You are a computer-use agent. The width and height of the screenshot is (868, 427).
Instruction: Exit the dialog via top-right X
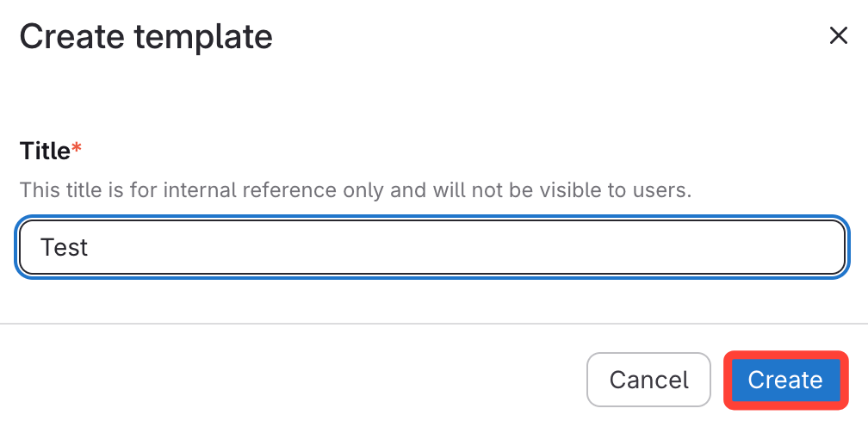(838, 35)
